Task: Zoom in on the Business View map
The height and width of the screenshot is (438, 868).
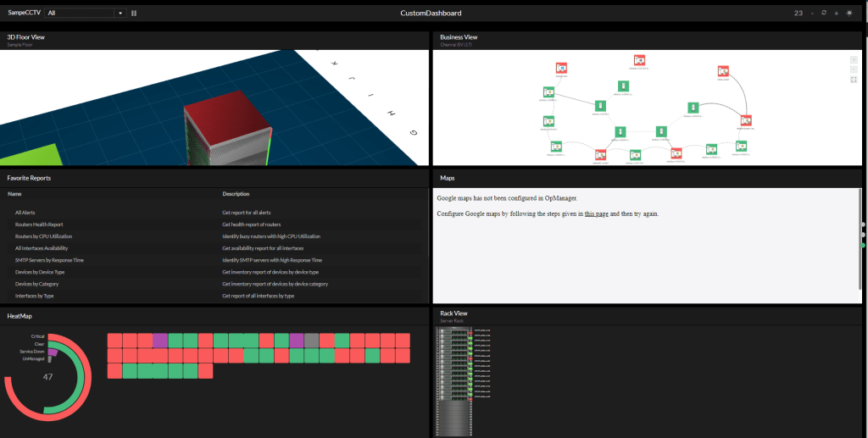Action: [x=854, y=60]
